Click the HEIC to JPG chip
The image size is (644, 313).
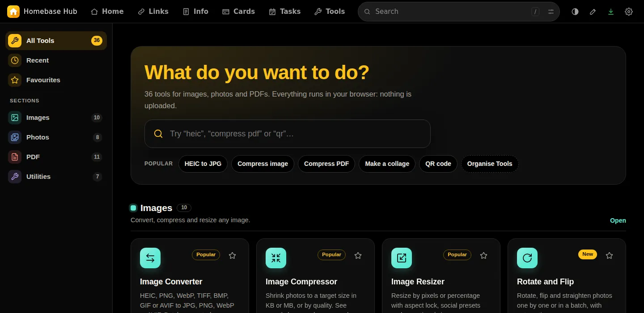coord(203,164)
